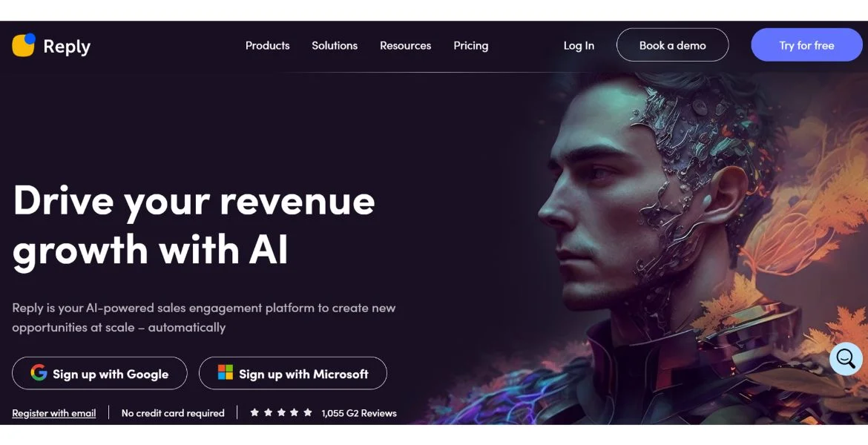This screenshot has width=868, height=445.
Task: Click the Google logo icon
Action: (x=39, y=372)
